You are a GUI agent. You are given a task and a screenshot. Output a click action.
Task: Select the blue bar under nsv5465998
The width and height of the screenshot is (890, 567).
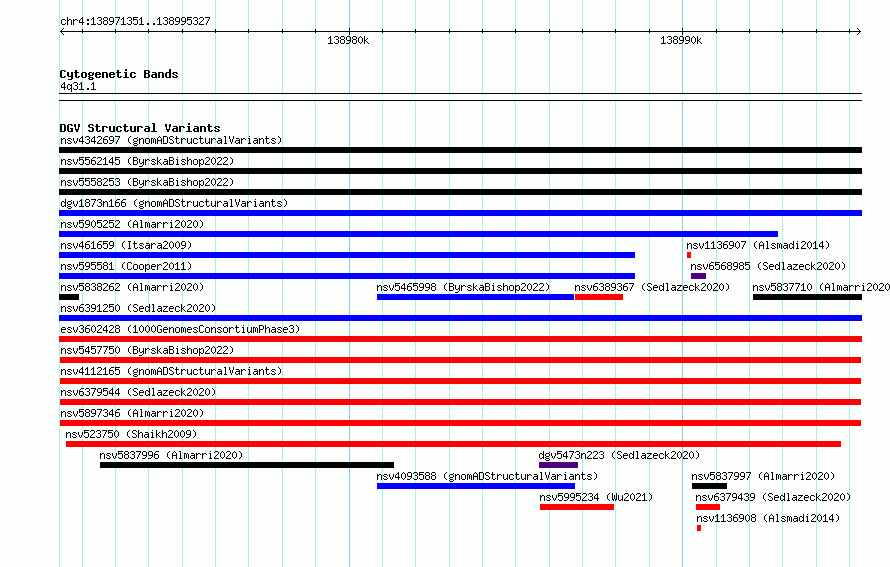475,297
